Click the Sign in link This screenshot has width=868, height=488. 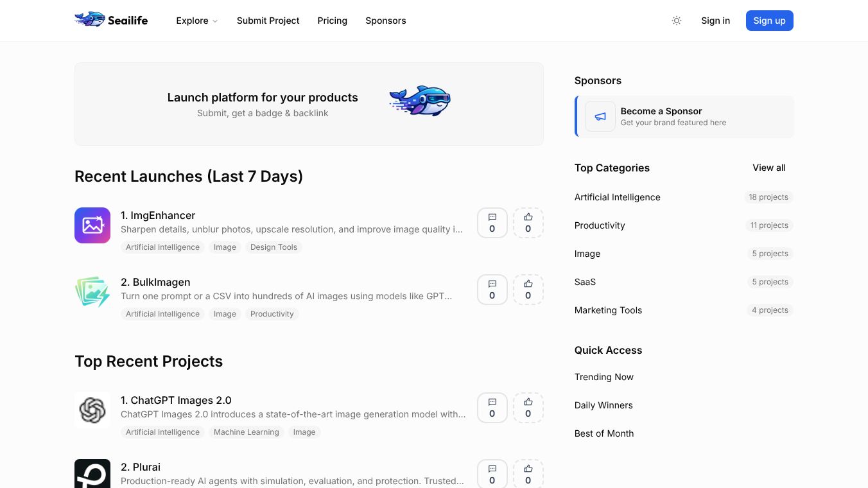[x=715, y=21]
